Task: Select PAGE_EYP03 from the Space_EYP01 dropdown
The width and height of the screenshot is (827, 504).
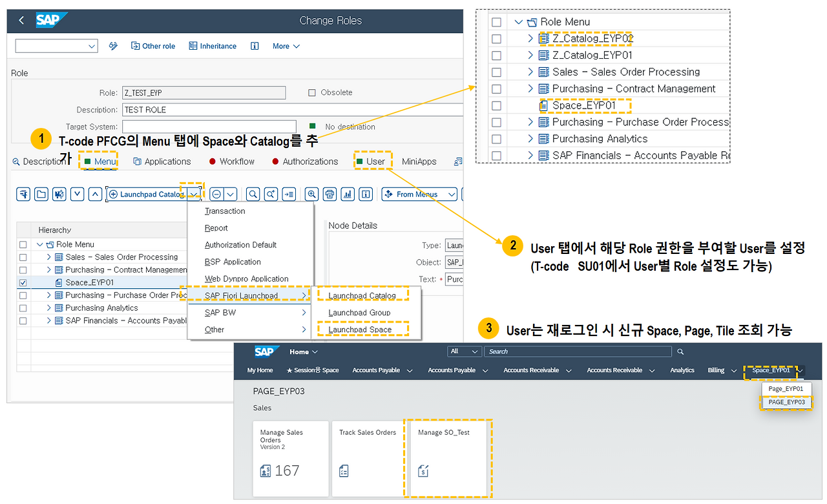Action: pos(786,402)
